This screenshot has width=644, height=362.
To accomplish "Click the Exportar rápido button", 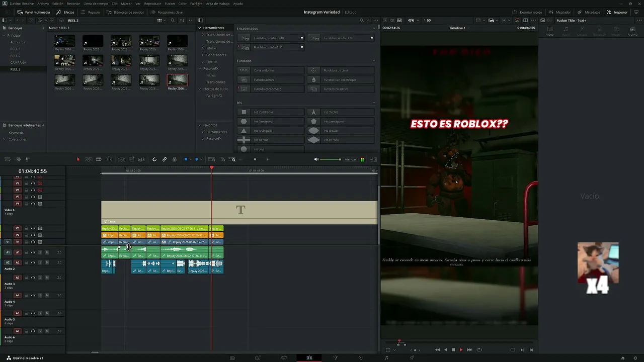I will tap(528, 12).
